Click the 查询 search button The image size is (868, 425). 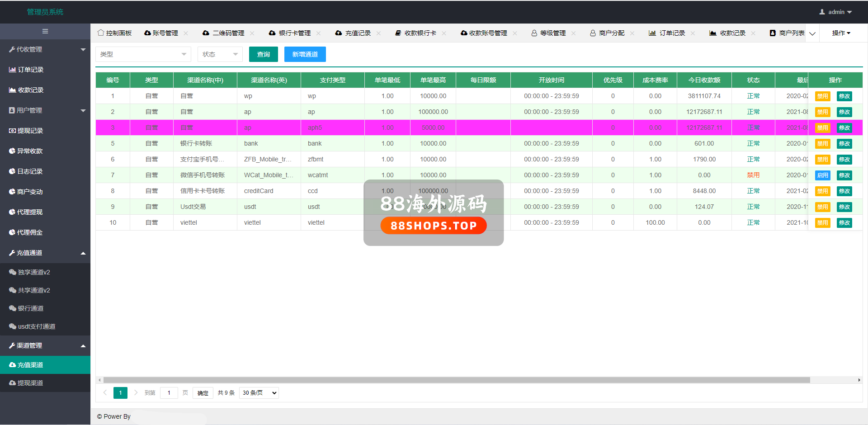pos(263,54)
